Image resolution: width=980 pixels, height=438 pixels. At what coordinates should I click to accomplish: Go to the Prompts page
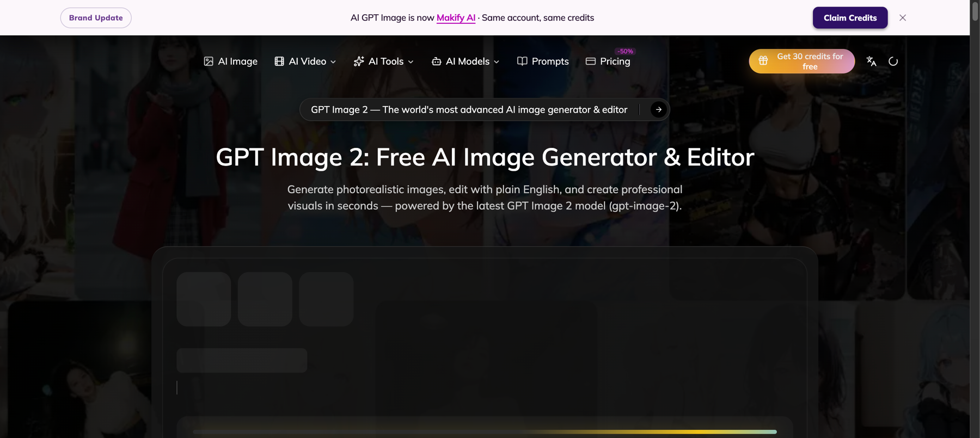tap(543, 61)
